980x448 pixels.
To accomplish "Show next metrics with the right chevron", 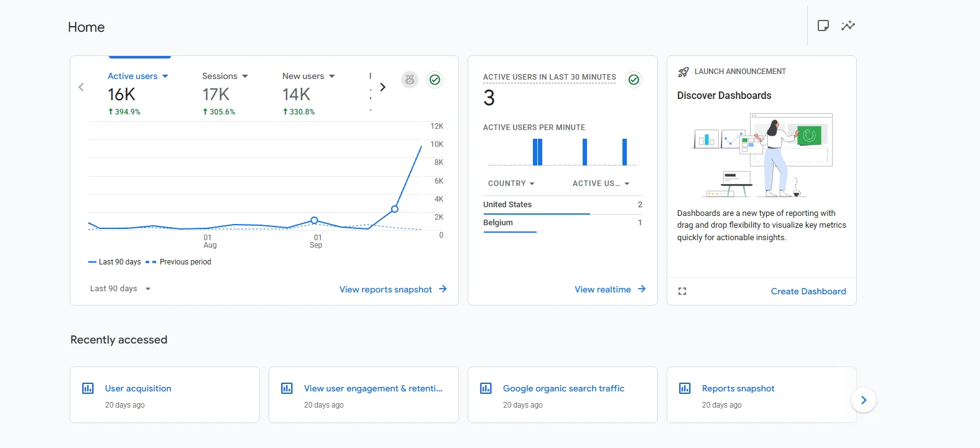I will [x=382, y=87].
